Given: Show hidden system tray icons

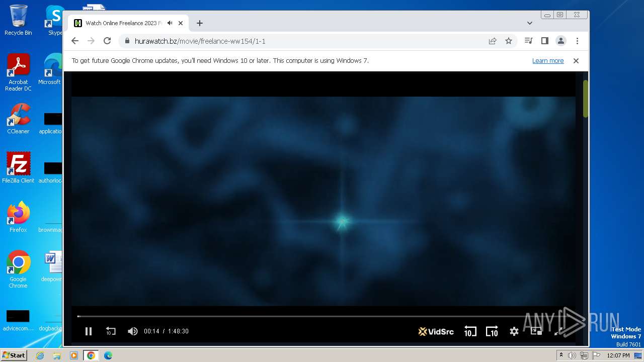Looking at the screenshot, I should pyautogui.click(x=561, y=355).
